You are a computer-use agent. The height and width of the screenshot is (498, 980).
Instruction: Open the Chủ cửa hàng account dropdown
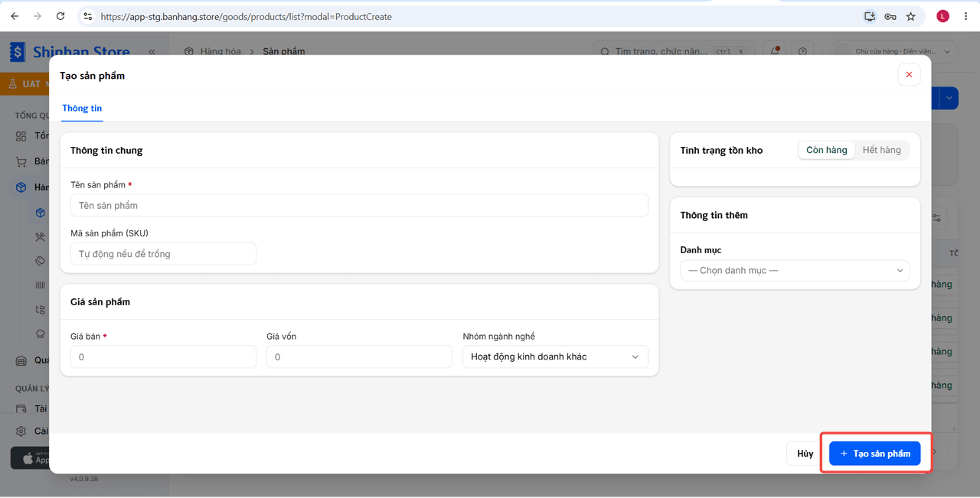click(x=894, y=52)
